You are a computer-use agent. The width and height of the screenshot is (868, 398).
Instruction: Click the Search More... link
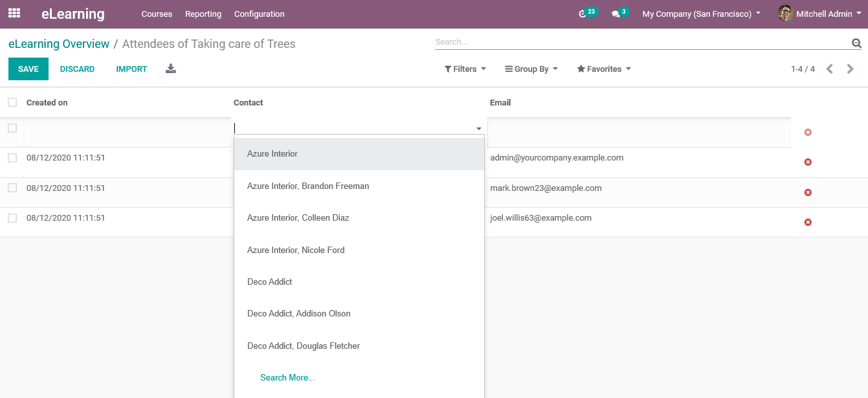(x=287, y=377)
